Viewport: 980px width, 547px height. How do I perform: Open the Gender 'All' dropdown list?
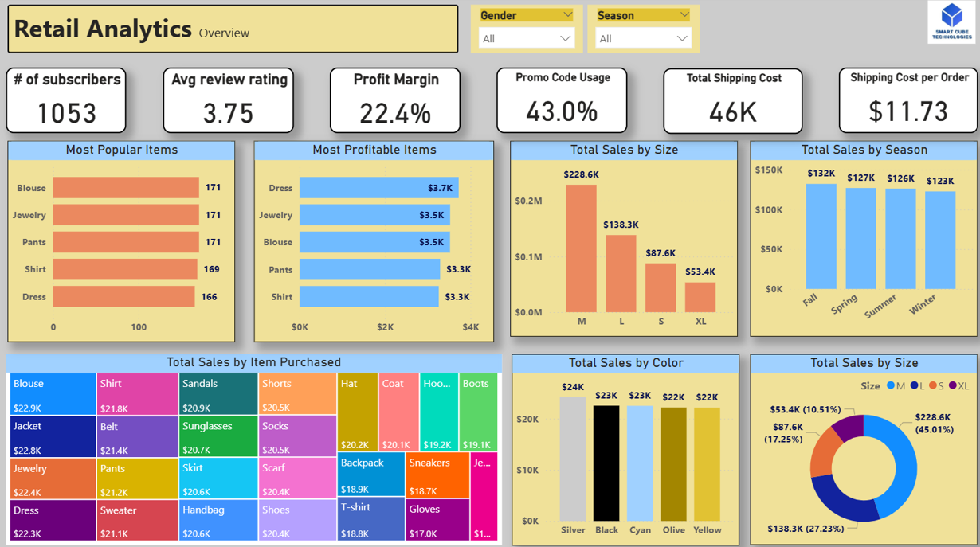point(526,38)
